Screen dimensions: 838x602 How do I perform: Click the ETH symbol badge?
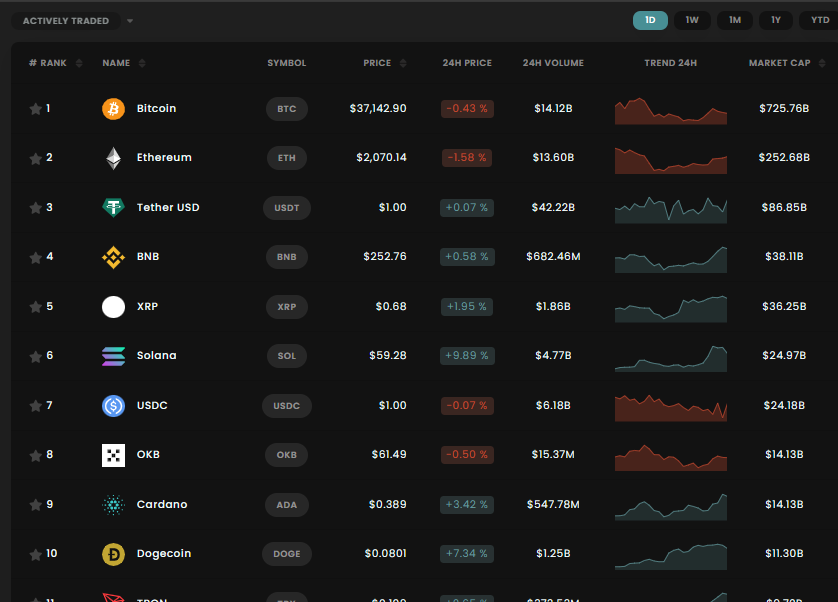[x=286, y=158]
